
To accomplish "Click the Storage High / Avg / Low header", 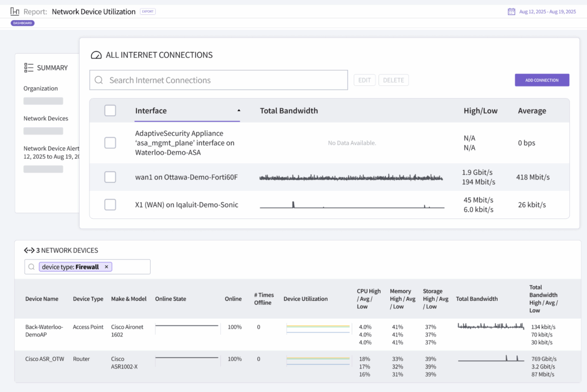I will click(436, 299).
